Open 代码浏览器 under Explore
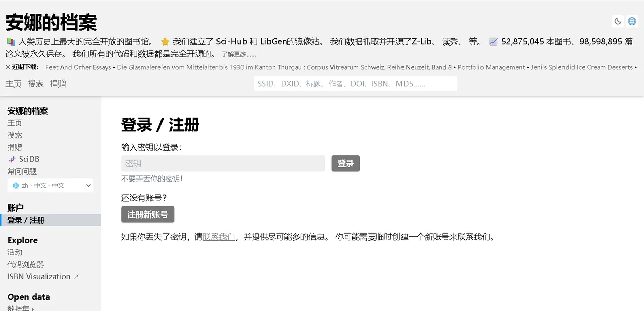Viewport: 644px width, 311px height. (x=26, y=264)
